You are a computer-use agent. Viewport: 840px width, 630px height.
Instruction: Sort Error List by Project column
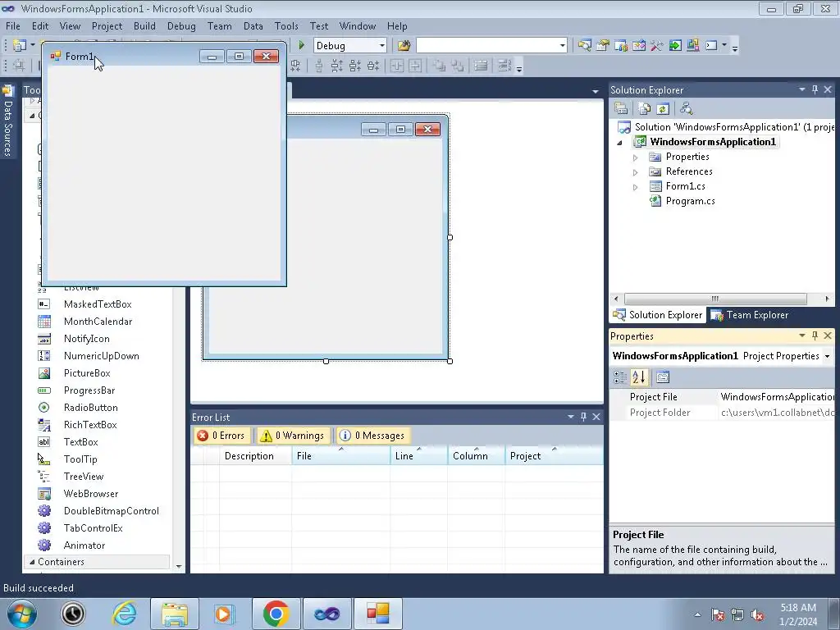click(x=554, y=456)
